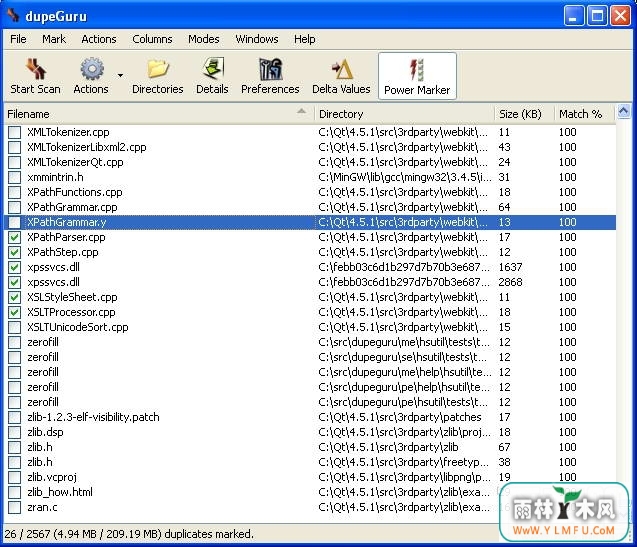Check the zran.c checkbox
637x547 pixels.
pos(15,507)
